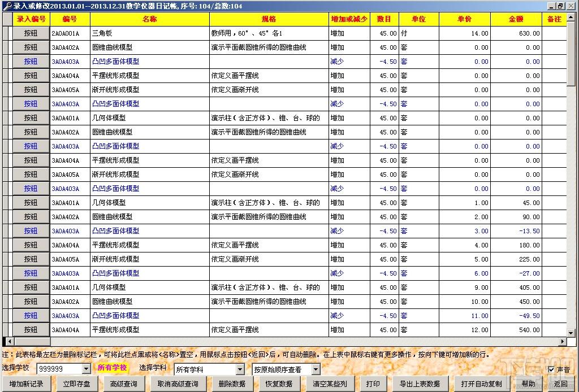Click the 按钮 button in the -13.50 amount row
The image size is (579, 392).
click(x=31, y=231)
